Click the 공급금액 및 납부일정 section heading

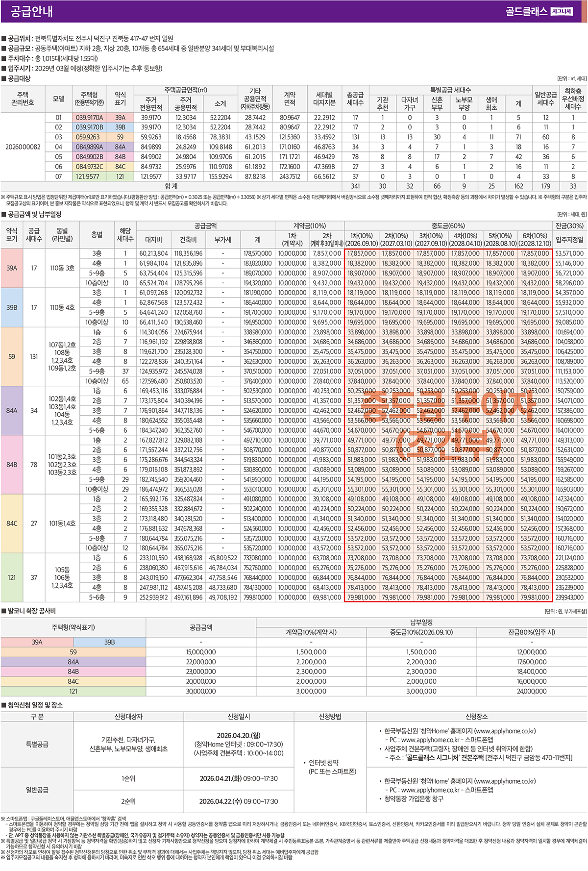[34, 214]
